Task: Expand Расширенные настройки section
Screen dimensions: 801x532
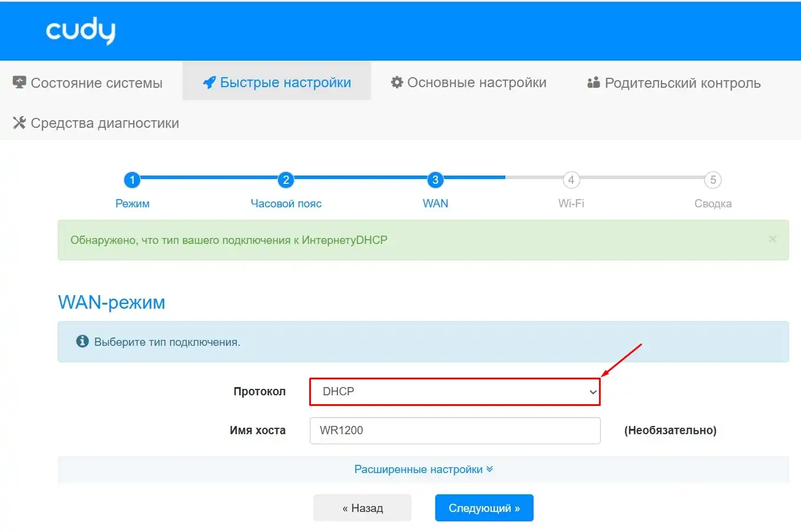Action: click(423, 470)
